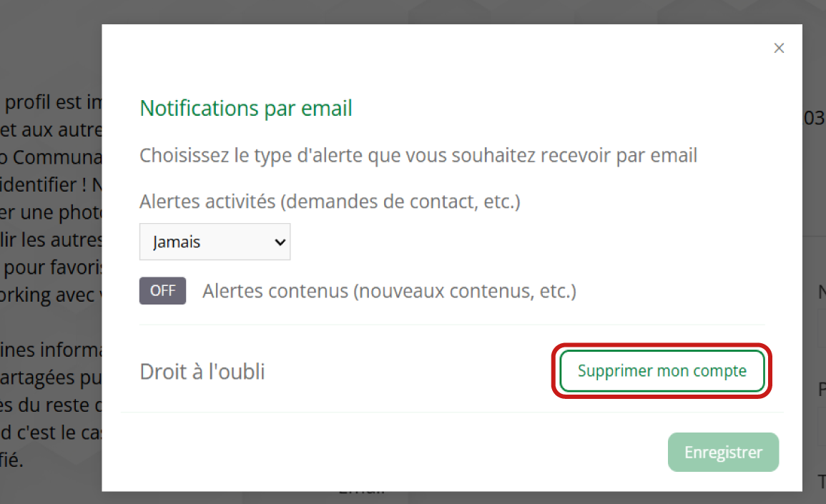Click the dimmed backdrop above the dialog
Screen dimensions: 826x504
[x=429, y=11]
